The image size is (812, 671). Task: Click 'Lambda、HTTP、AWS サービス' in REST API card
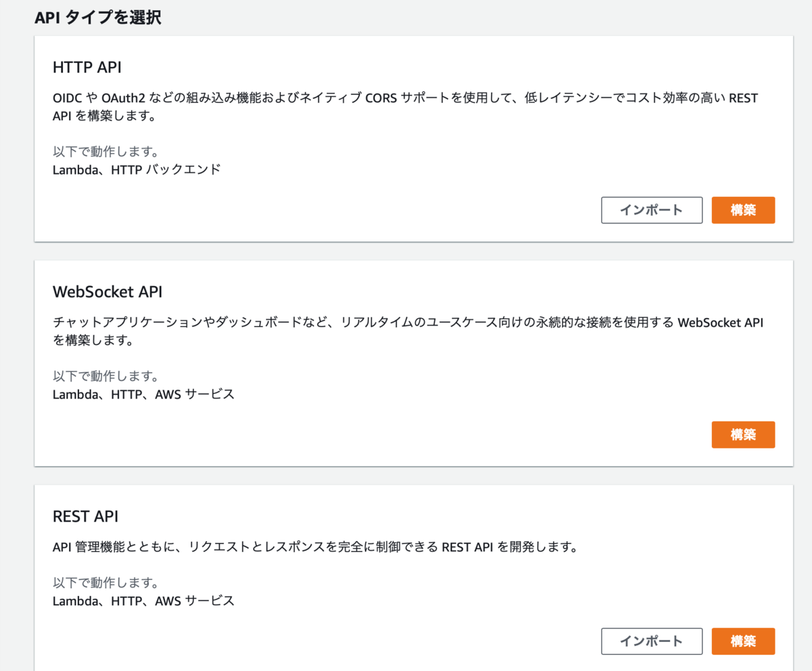143,600
